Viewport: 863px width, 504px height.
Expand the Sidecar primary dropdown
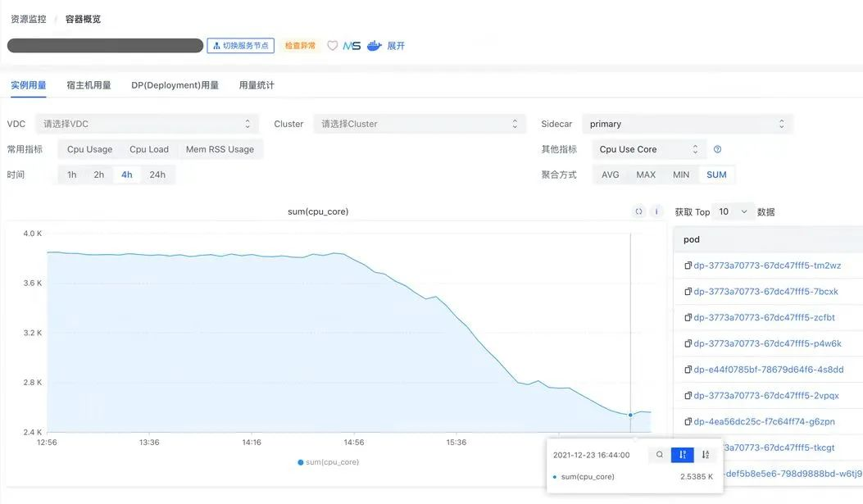point(687,124)
